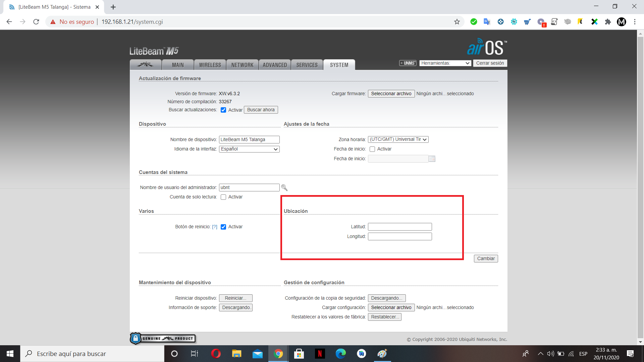Click the UNMS status badge
The width and height of the screenshot is (644, 362).
point(408,63)
